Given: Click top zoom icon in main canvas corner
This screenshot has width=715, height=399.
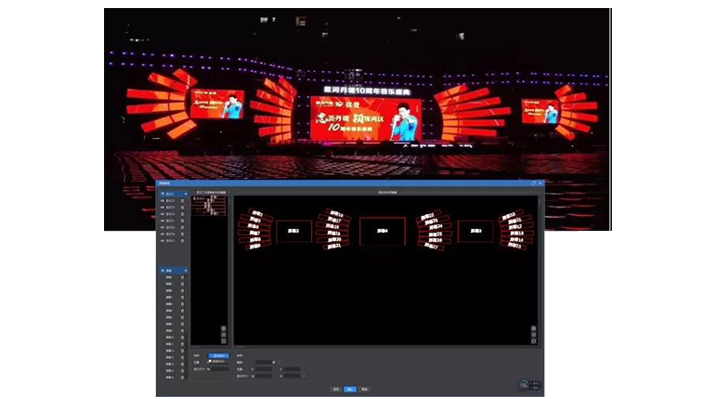Looking at the screenshot, I should click(534, 328).
